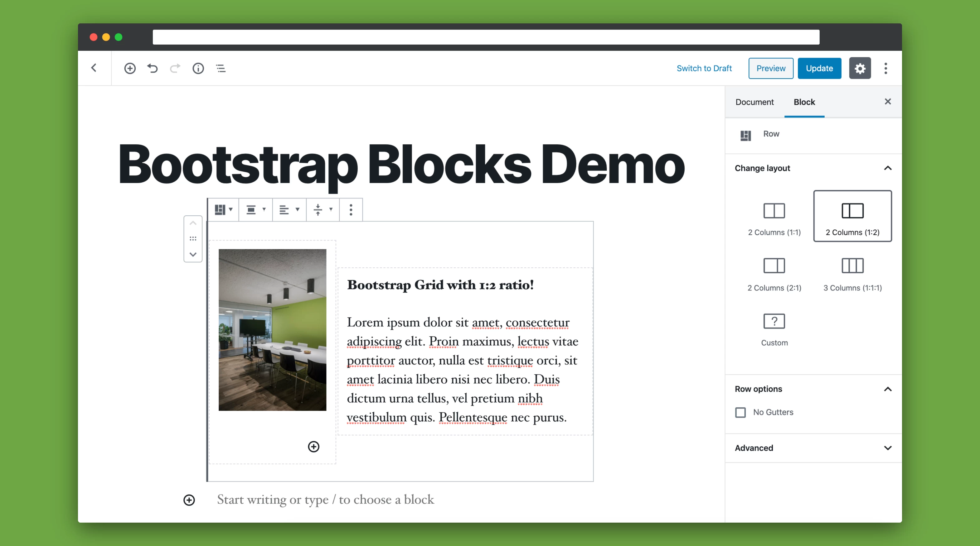Collapse the Row options panel
This screenshot has height=546, width=980.
point(813,389)
